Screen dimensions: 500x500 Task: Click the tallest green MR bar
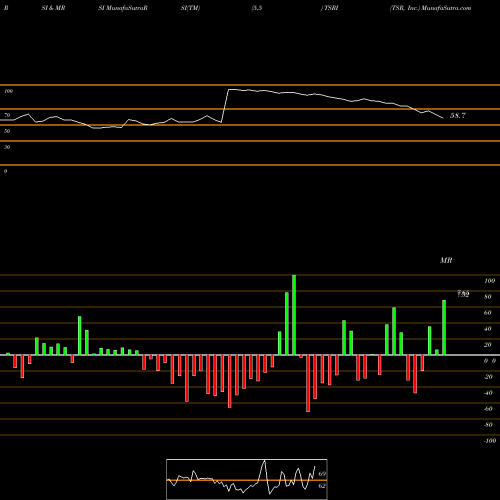294,315
